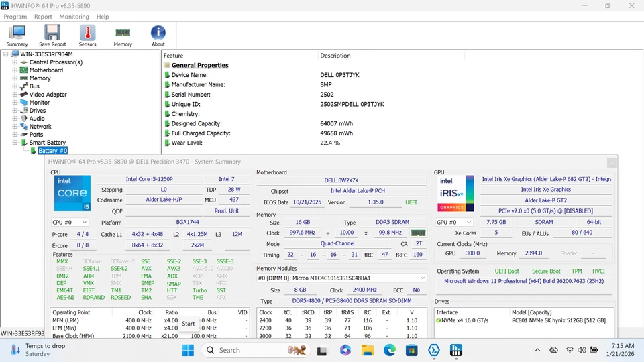The height and width of the screenshot is (362, 644).
Task: Open the Report menu
Action: pyautogui.click(x=43, y=17)
